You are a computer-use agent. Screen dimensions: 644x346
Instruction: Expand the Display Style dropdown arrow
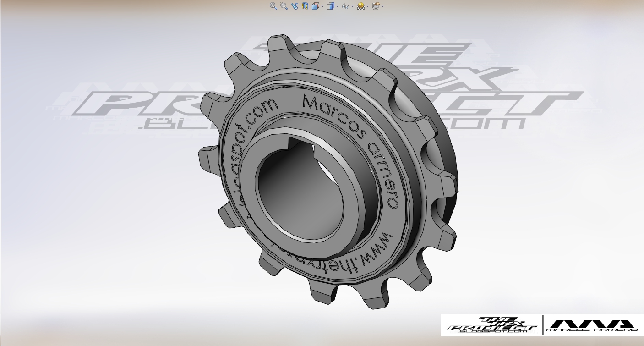coord(338,6)
